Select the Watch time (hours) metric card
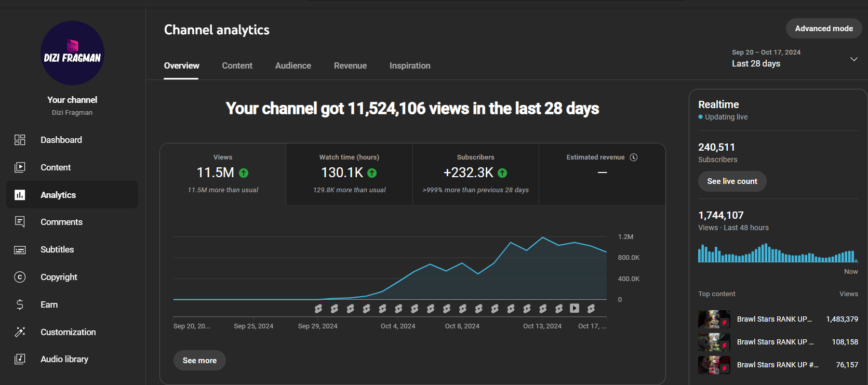 tap(349, 174)
